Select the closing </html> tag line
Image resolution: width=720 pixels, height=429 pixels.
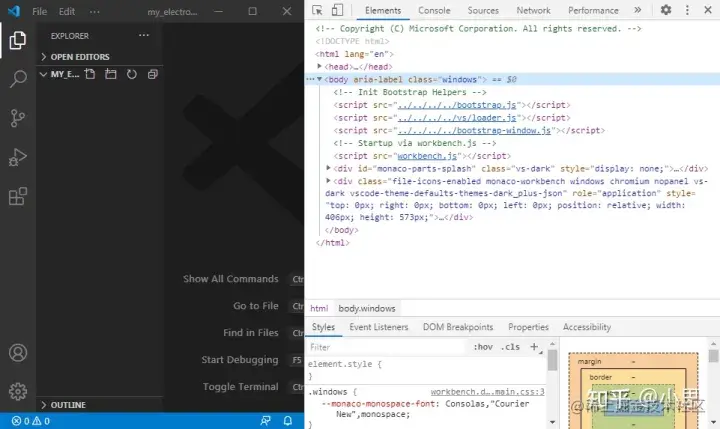tap(332, 243)
